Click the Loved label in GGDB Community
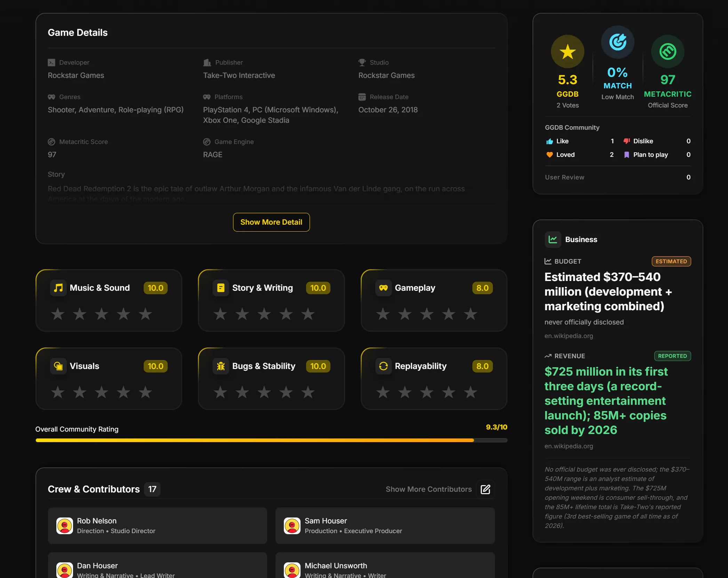 click(566, 155)
